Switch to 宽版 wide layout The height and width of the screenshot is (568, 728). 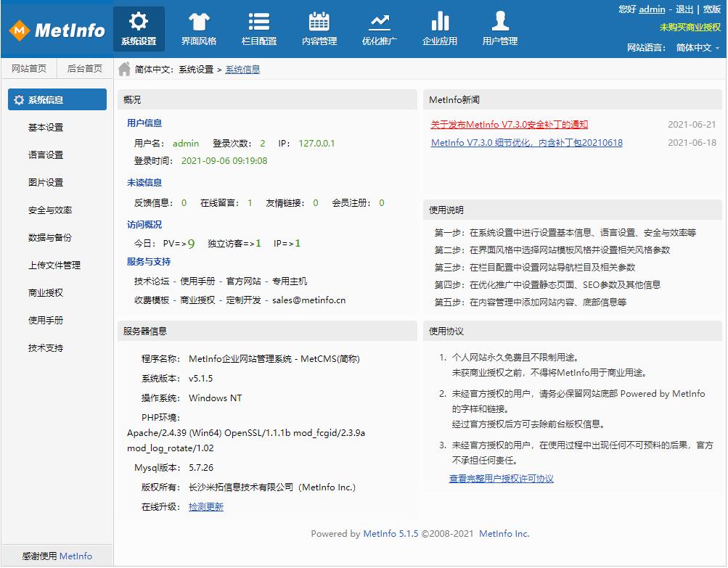712,9
